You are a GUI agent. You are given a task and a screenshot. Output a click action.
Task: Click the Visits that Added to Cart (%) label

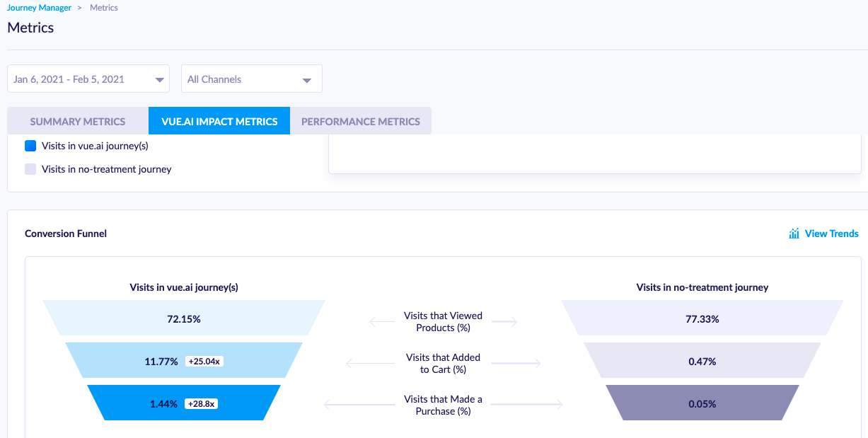click(x=444, y=363)
